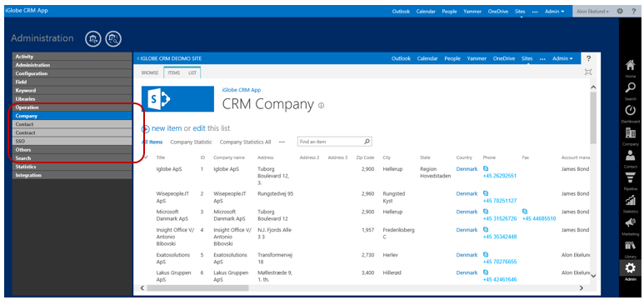The width and height of the screenshot is (644, 300).
Task: Open the top bar Admin dropdown
Action: 555,12
